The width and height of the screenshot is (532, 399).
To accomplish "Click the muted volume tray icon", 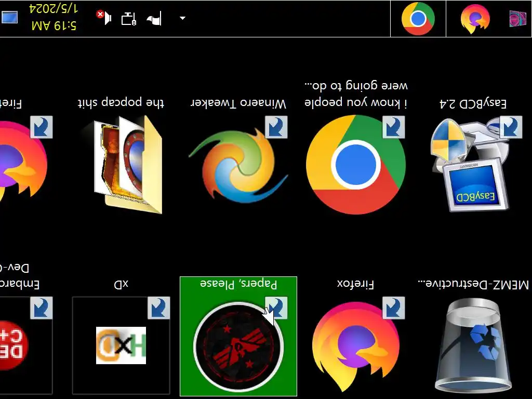I will pyautogui.click(x=104, y=18).
